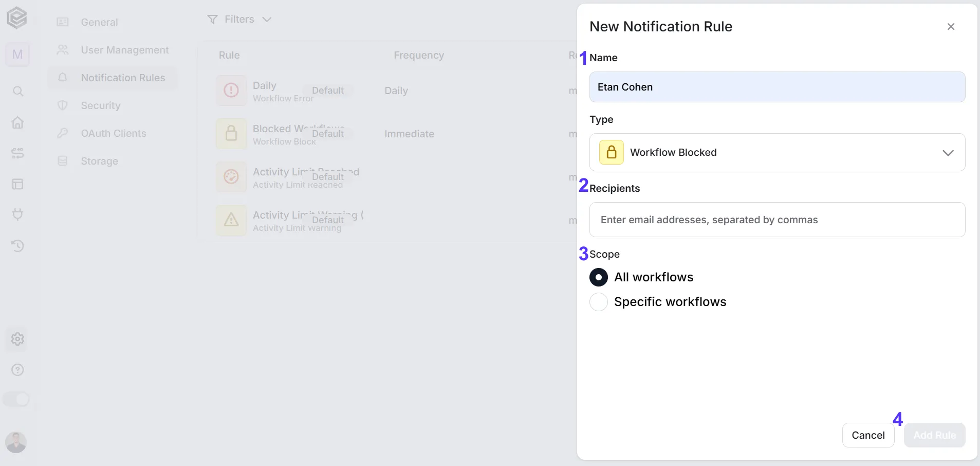Open the workflows routing sidebar icon
The height and width of the screenshot is (466, 980).
click(18, 153)
